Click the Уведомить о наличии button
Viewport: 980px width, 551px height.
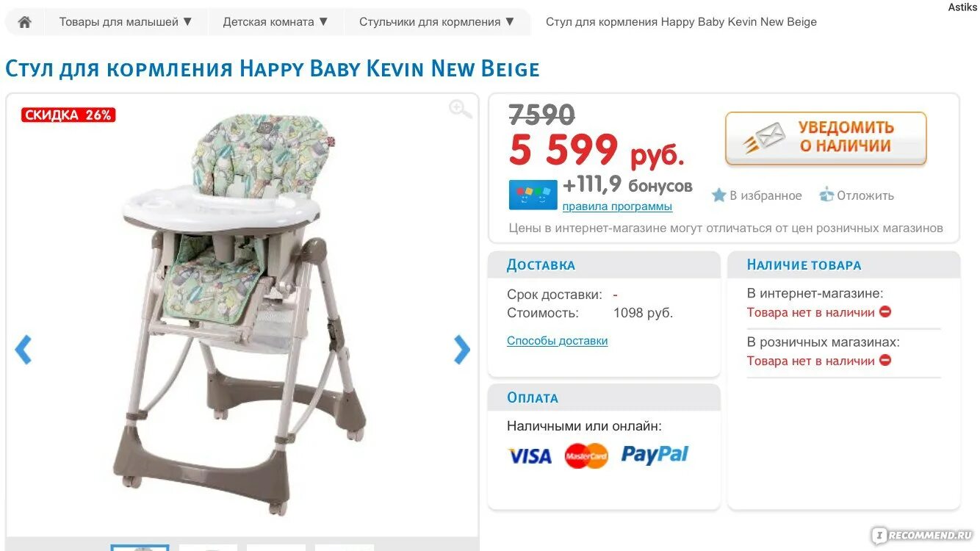point(826,138)
